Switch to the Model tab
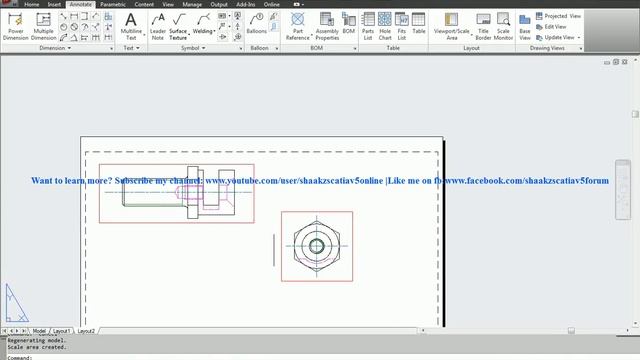The image size is (640, 360). point(39,331)
